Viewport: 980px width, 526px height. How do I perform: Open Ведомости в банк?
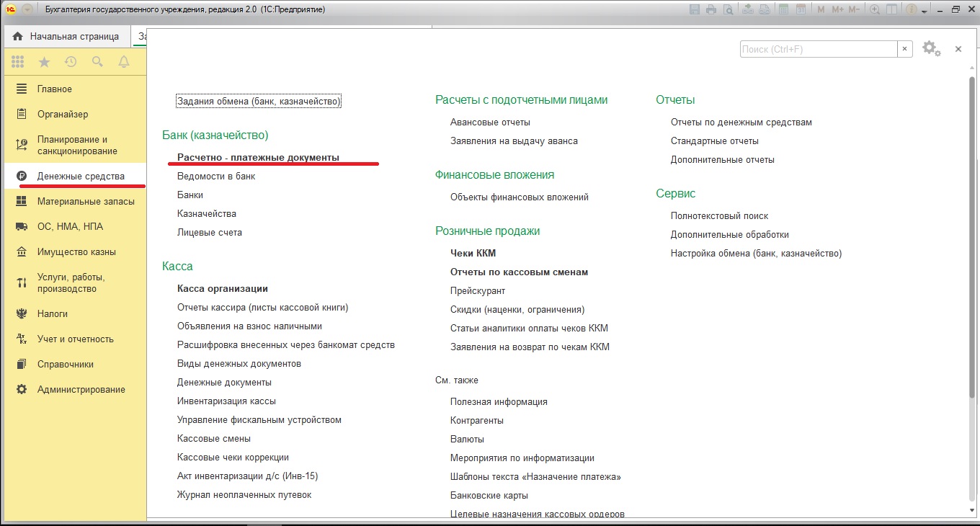216,176
